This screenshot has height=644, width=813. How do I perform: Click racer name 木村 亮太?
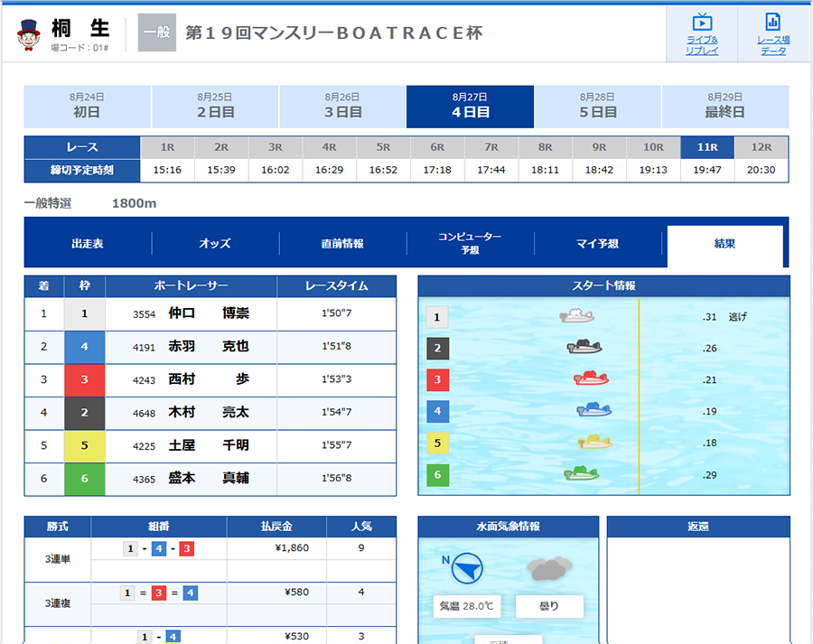click(209, 412)
